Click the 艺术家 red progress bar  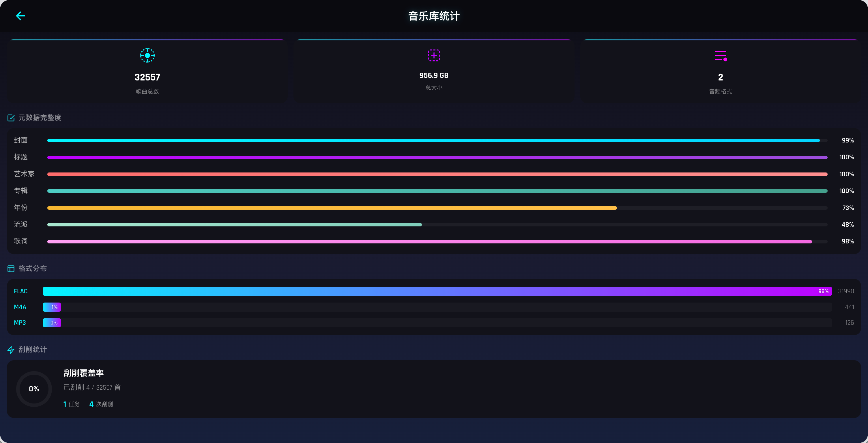pyautogui.click(x=437, y=174)
